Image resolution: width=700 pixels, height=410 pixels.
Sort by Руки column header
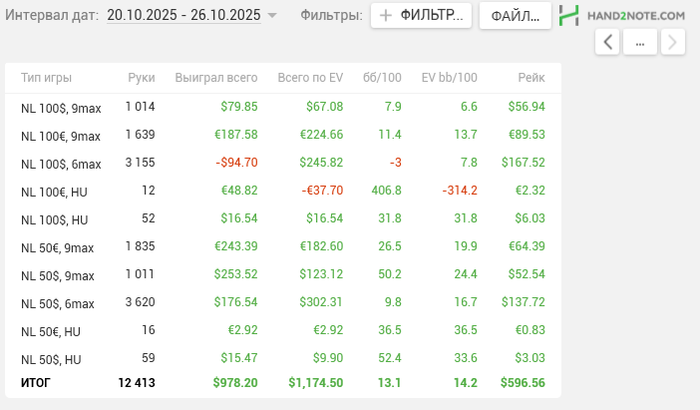(141, 78)
